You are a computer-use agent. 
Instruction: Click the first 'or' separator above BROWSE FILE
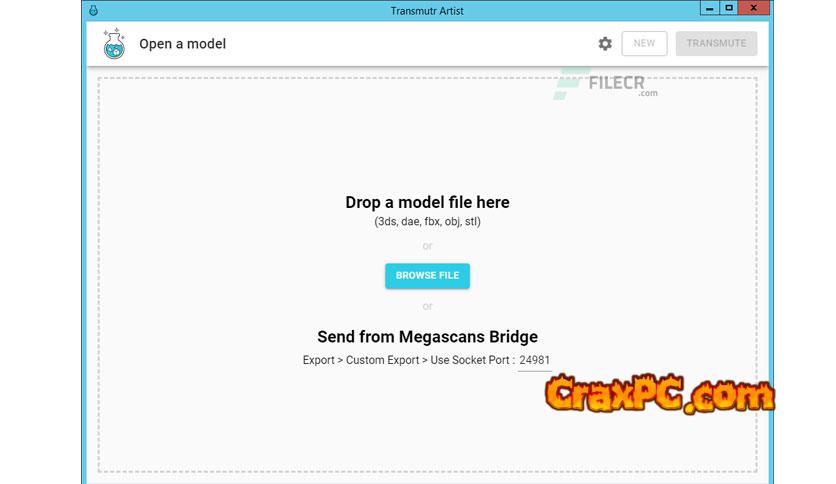pyautogui.click(x=427, y=246)
